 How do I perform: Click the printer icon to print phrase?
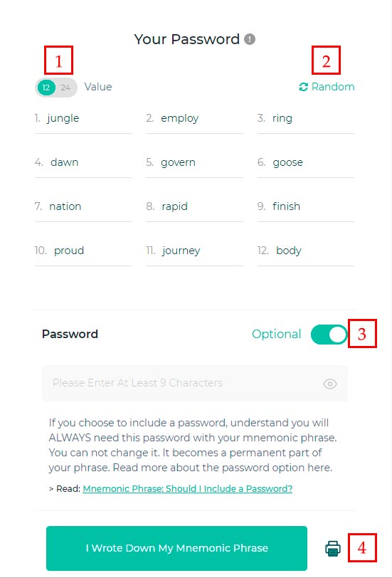point(333,548)
